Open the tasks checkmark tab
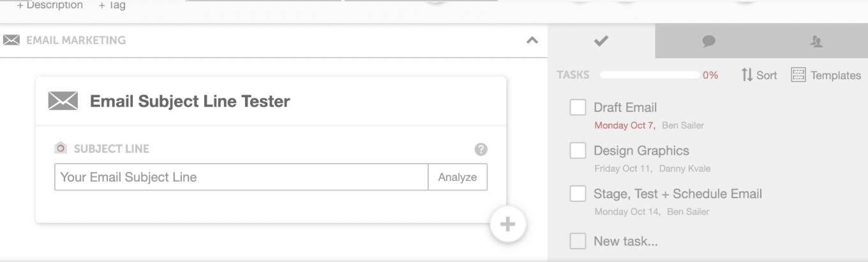Image resolution: width=868 pixels, height=262 pixels. [601, 41]
